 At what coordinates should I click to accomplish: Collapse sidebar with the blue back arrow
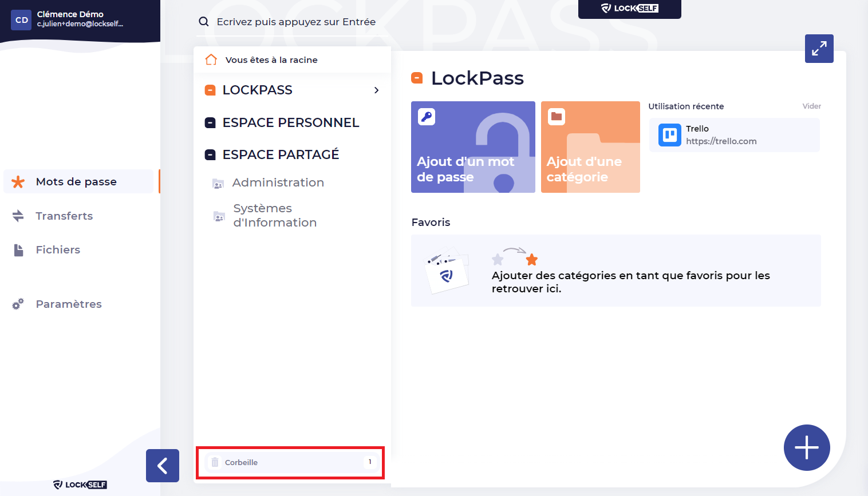163,466
